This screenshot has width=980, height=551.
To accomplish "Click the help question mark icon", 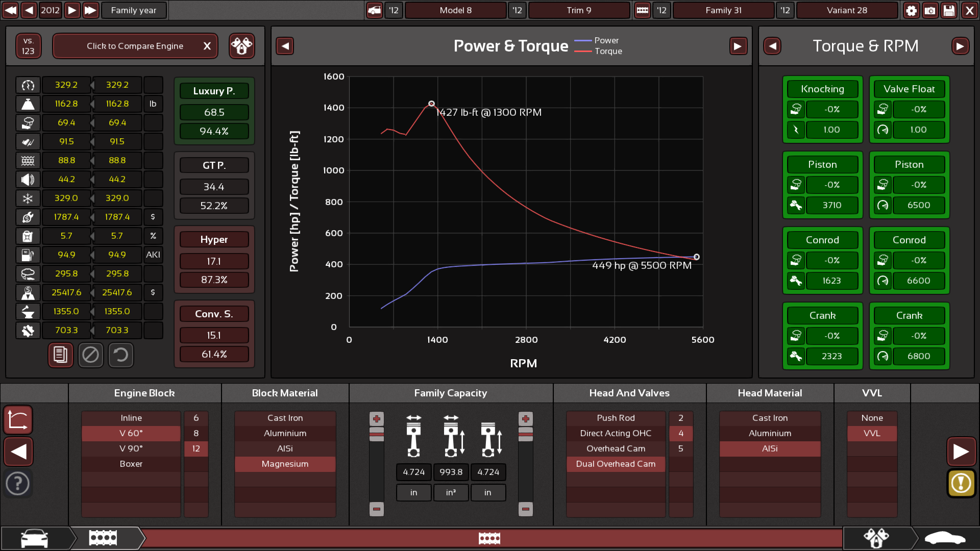I will [18, 483].
